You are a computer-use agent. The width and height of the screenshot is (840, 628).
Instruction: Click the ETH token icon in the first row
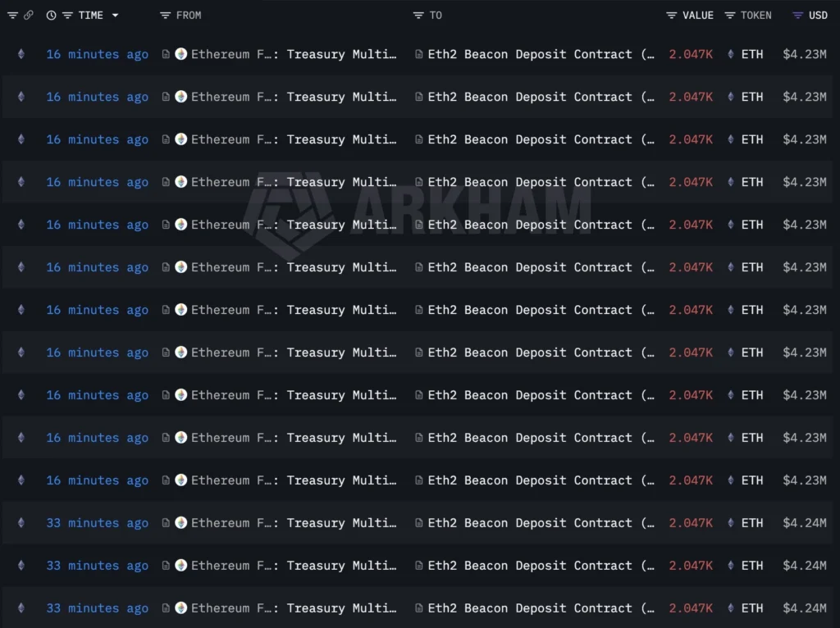[x=731, y=54]
